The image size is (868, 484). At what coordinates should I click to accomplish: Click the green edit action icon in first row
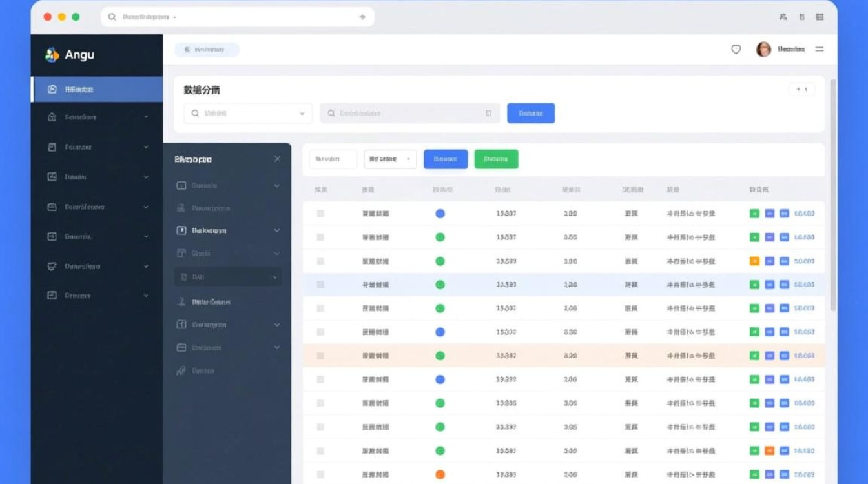tap(754, 213)
